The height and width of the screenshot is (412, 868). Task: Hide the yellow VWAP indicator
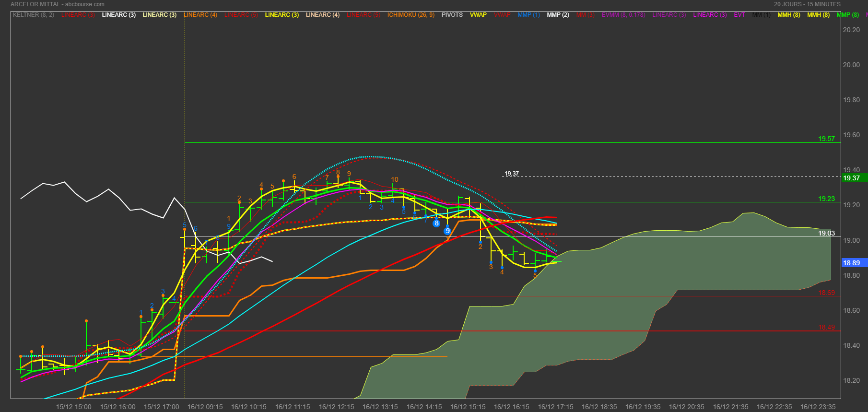pos(478,15)
